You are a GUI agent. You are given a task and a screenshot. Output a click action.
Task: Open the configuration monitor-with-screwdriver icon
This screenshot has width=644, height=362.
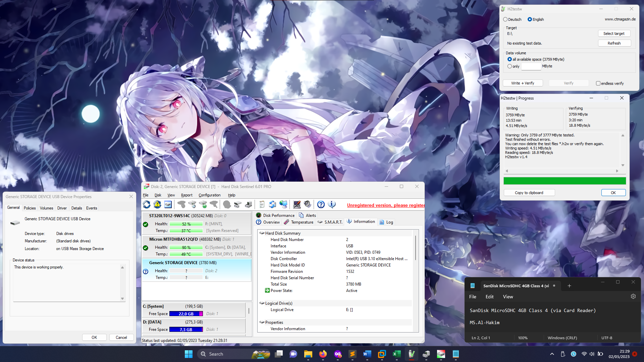(x=297, y=204)
